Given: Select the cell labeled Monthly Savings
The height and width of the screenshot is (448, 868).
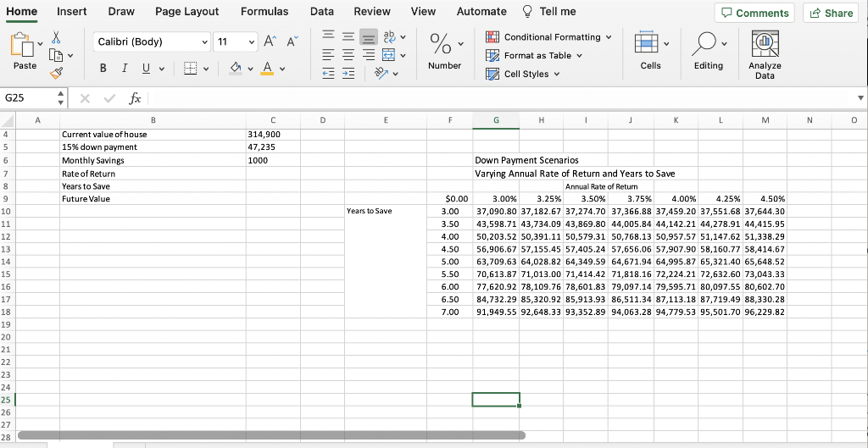Looking at the screenshot, I should coord(153,160).
